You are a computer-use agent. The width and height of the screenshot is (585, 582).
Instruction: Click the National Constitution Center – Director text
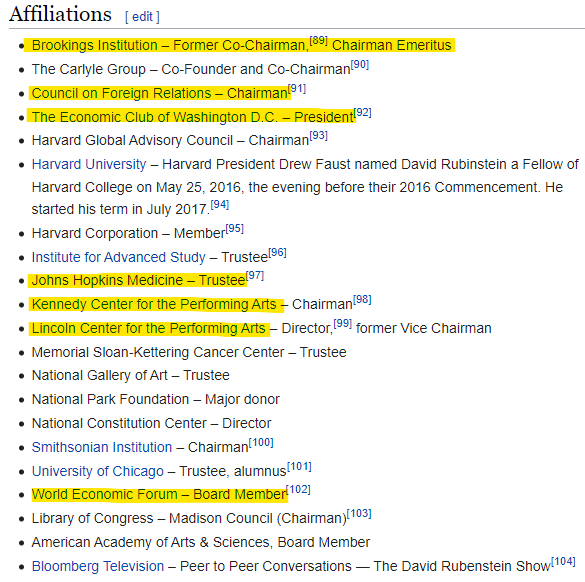pyautogui.click(x=151, y=423)
